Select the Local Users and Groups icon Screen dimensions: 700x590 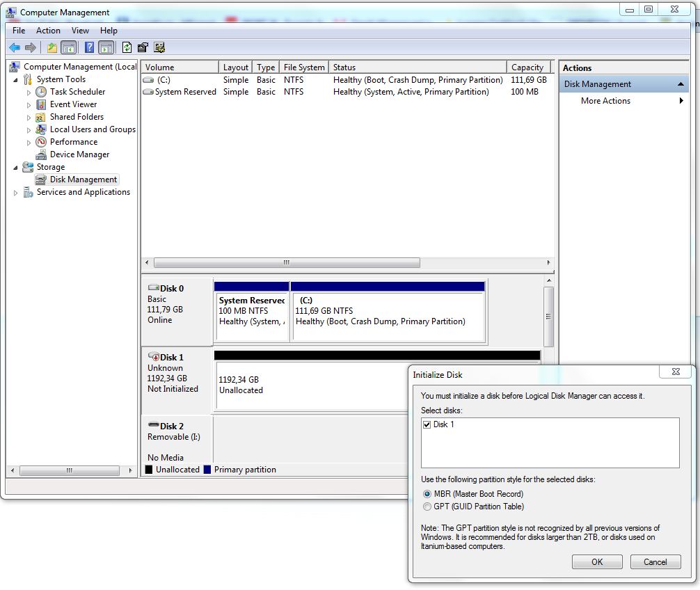click(41, 129)
